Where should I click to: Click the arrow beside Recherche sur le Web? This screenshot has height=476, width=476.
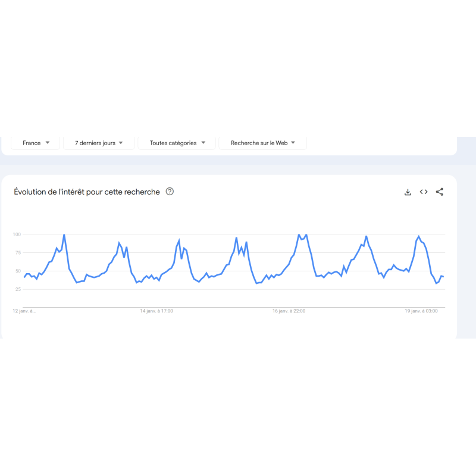[293, 143]
